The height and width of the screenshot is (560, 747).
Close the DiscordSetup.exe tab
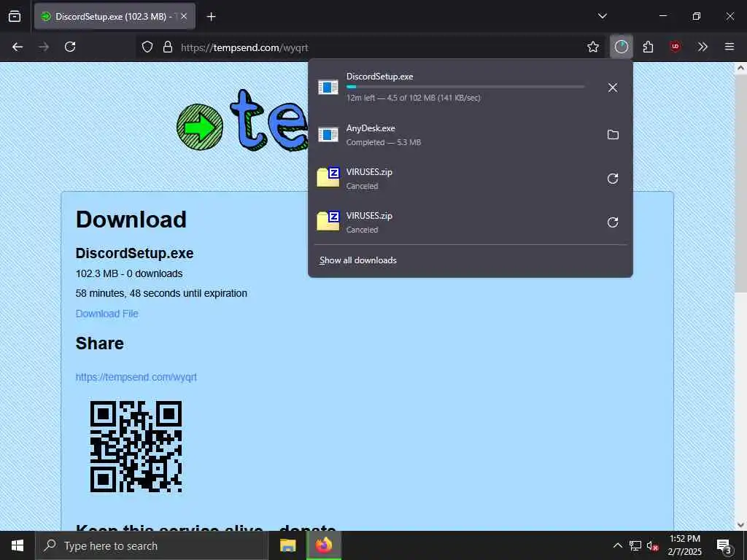(x=184, y=16)
